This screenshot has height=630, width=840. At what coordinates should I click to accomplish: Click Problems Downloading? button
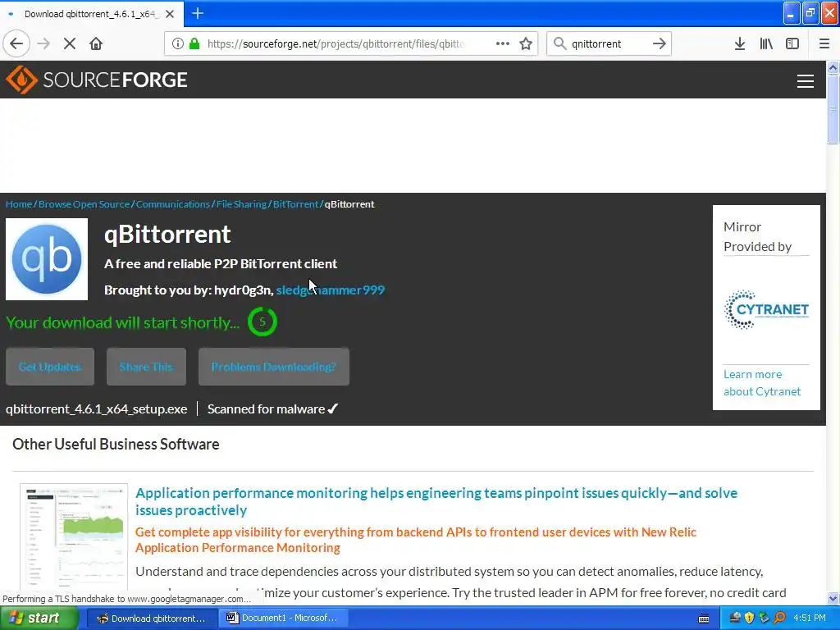[x=274, y=367]
